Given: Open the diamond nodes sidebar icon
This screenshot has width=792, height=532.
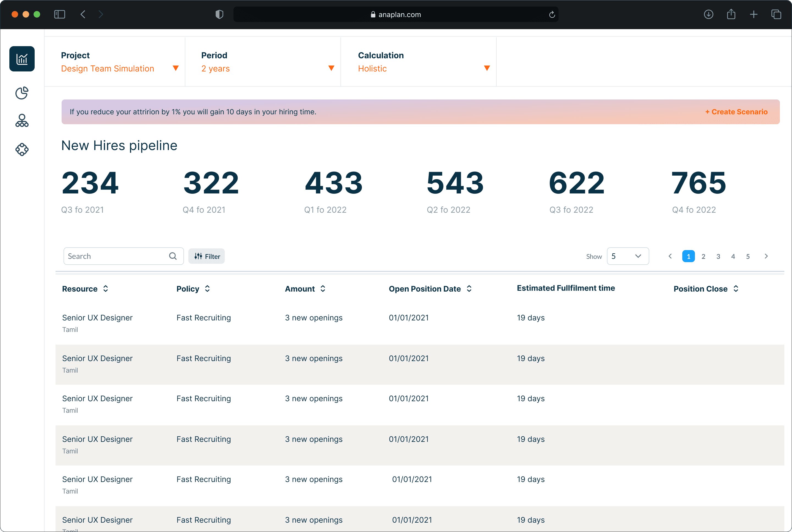Looking at the screenshot, I should 22,149.
